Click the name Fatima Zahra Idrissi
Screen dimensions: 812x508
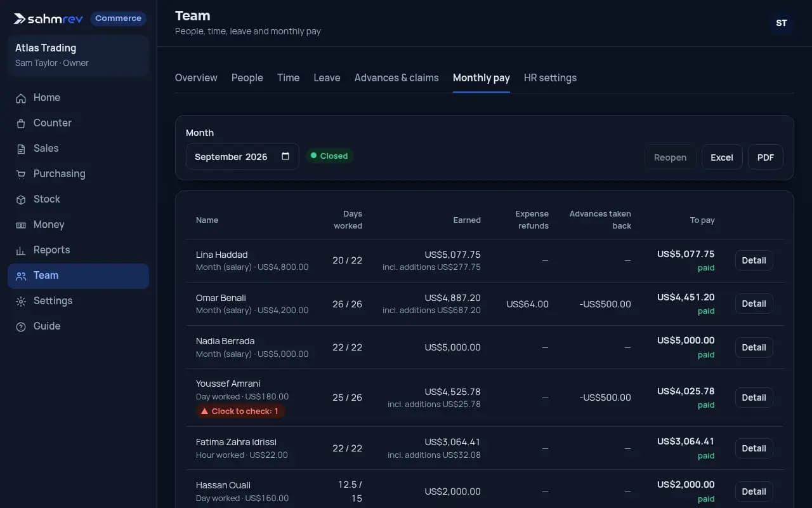click(236, 442)
